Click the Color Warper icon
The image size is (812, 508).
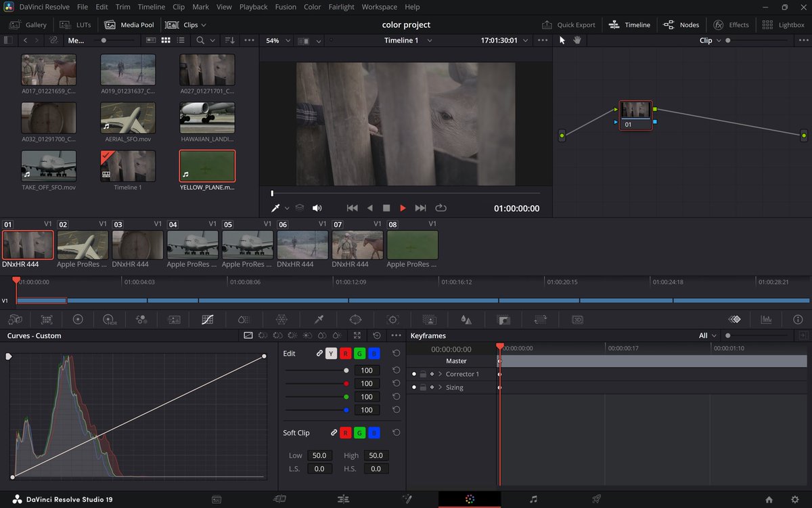(x=282, y=319)
